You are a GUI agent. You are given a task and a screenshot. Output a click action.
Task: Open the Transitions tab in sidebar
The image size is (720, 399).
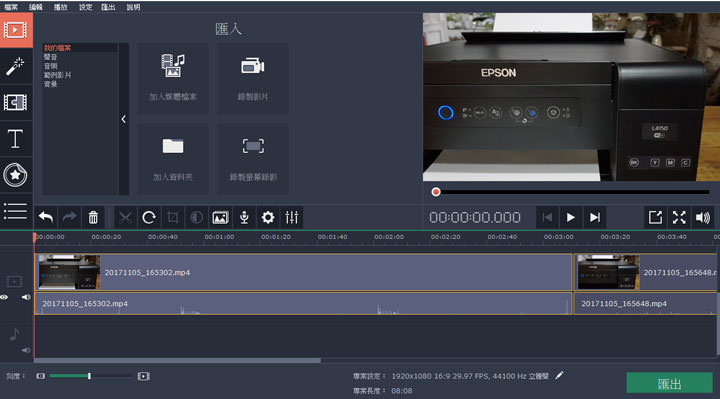pos(16,102)
